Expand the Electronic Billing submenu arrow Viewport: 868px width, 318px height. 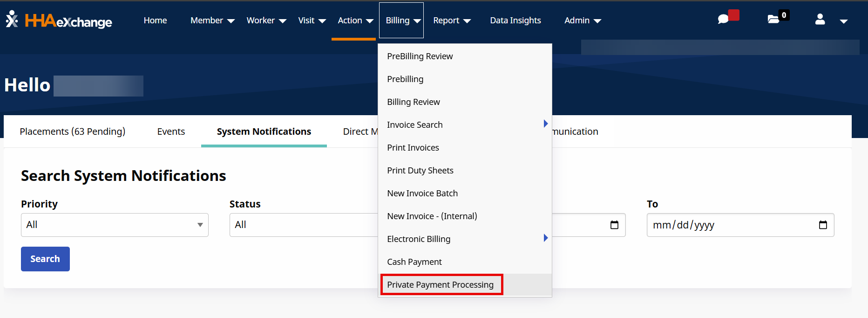click(x=545, y=238)
